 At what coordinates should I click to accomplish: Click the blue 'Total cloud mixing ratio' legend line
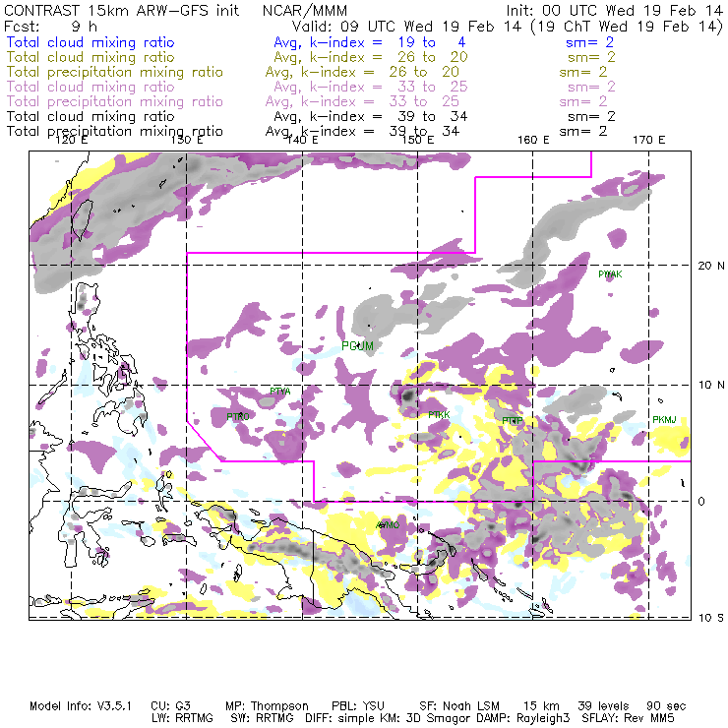(x=91, y=42)
